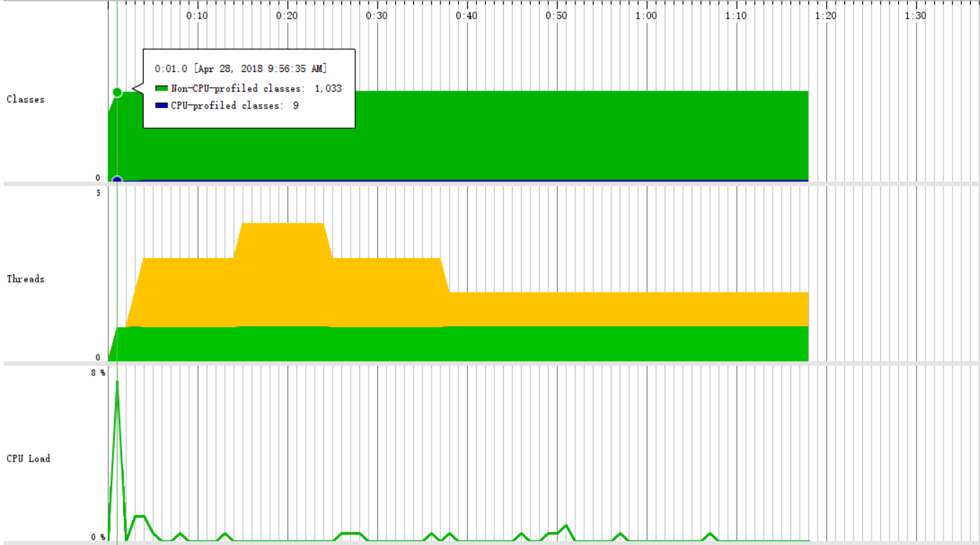Click the 1:00 time axis label
Screen dimensions: 980x545
click(x=647, y=16)
